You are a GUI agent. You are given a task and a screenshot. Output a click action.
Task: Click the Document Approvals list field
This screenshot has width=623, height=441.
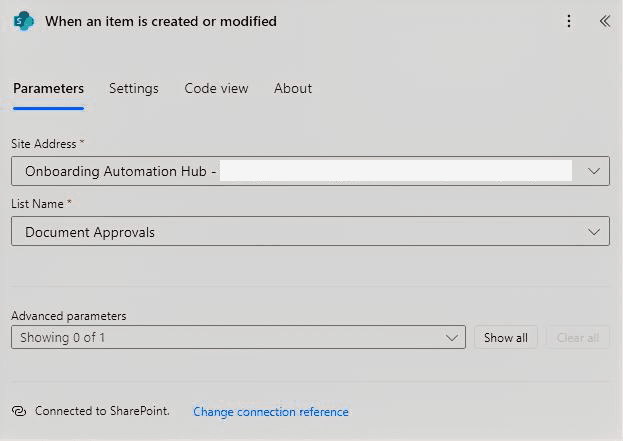click(290, 232)
